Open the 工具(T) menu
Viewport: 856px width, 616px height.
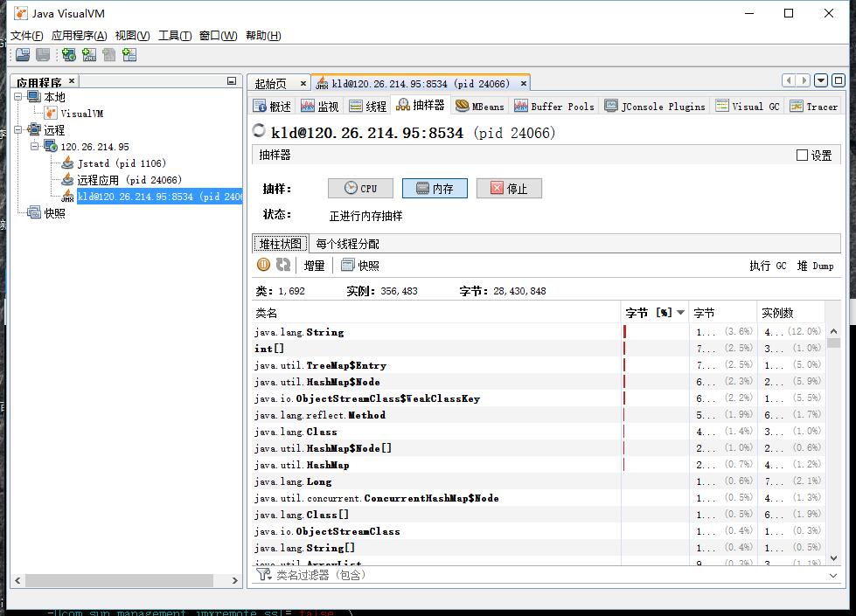tap(175, 36)
